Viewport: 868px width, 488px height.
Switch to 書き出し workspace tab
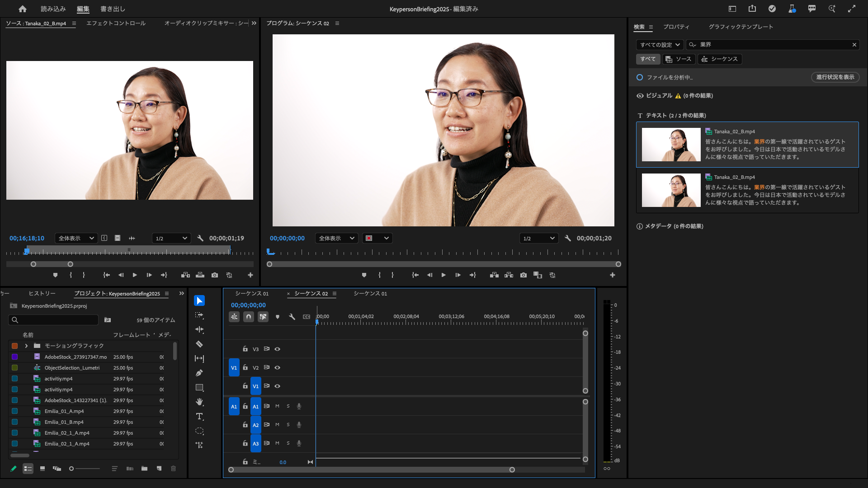click(113, 9)
